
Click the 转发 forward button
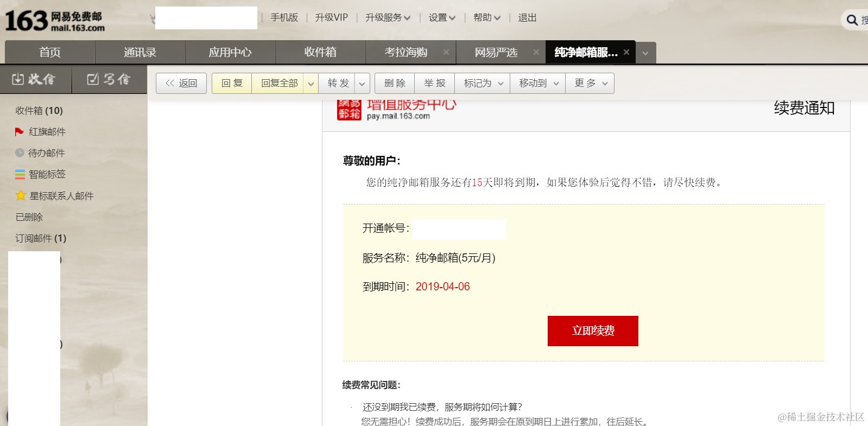[x=337, y=84]
